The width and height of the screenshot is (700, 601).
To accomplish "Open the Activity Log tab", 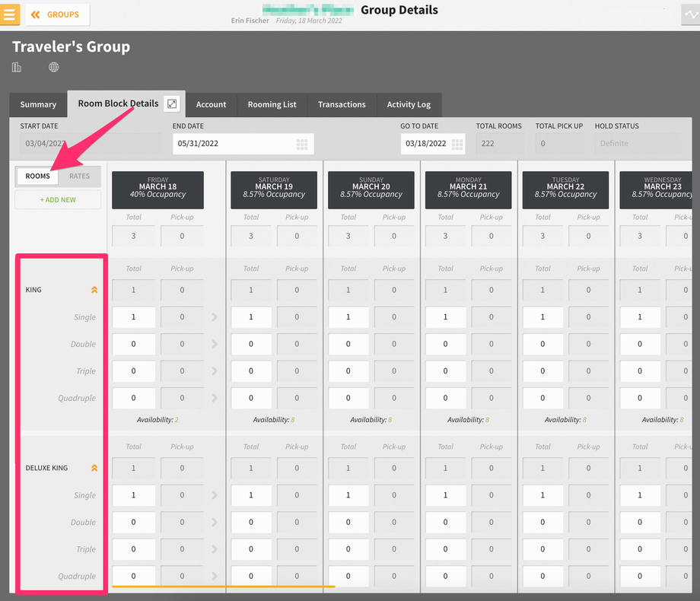I will tap(409, 104).
